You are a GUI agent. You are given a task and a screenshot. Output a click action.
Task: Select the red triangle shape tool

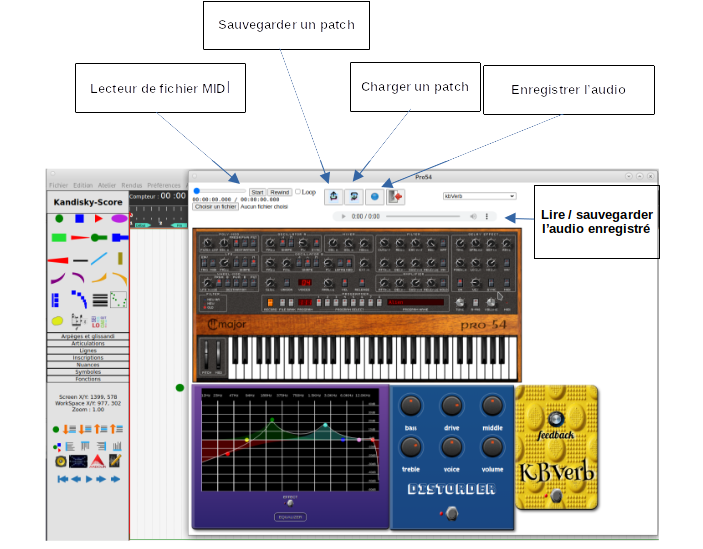99,218
